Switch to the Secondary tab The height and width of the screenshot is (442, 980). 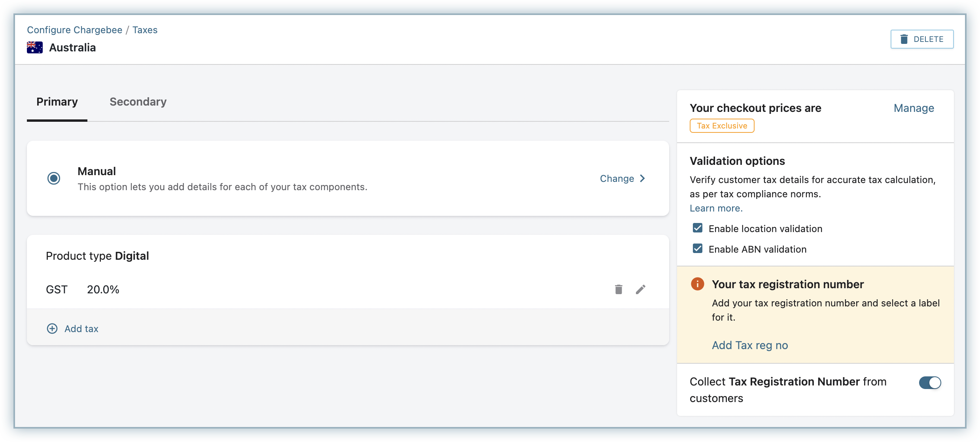(138, 102)
